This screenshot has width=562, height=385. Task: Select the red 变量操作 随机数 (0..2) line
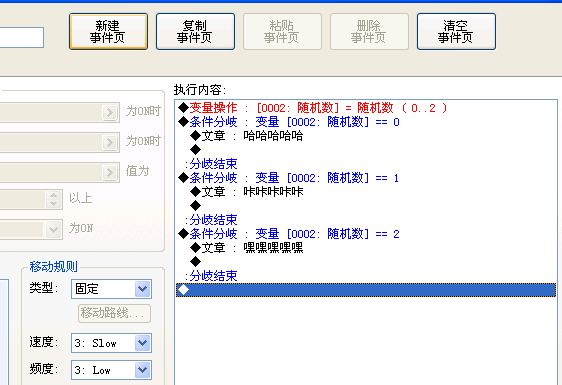[366, 108]
